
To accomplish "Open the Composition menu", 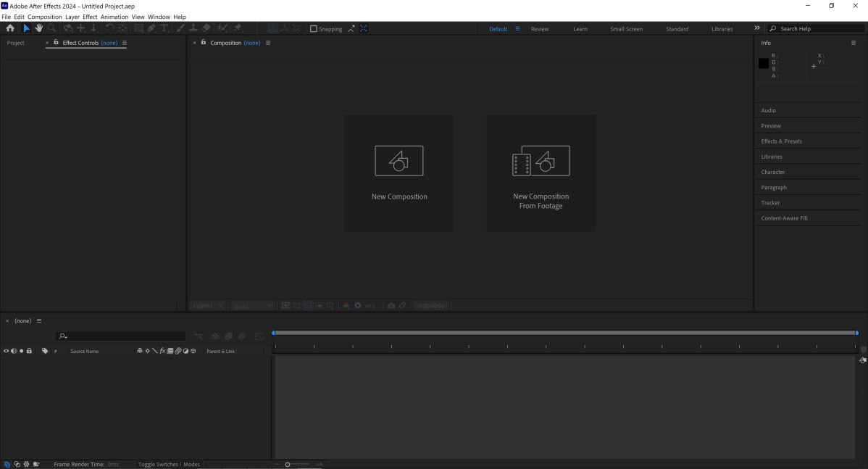I will click(x=45, y=17).
